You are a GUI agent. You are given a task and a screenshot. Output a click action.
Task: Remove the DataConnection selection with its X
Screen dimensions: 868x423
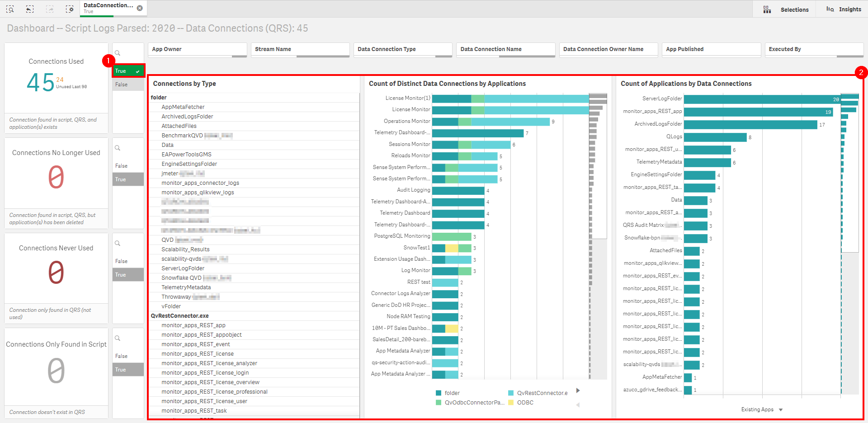pos(140,8)
